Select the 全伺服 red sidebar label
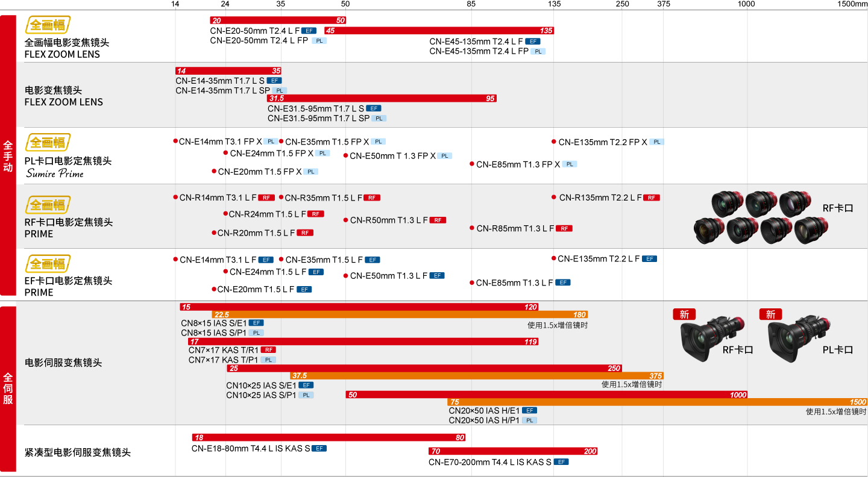The height and width of the screenshot is (477, 868). tap(8, 389)
